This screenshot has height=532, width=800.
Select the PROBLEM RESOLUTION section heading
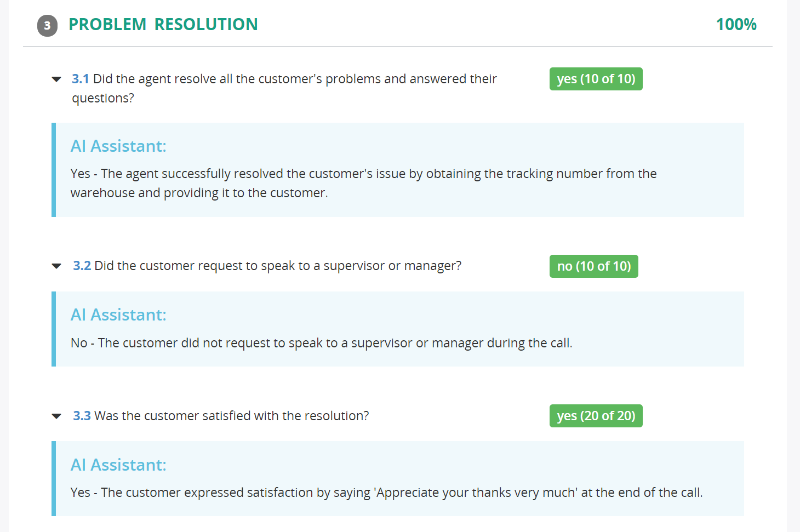click(163, 25)
